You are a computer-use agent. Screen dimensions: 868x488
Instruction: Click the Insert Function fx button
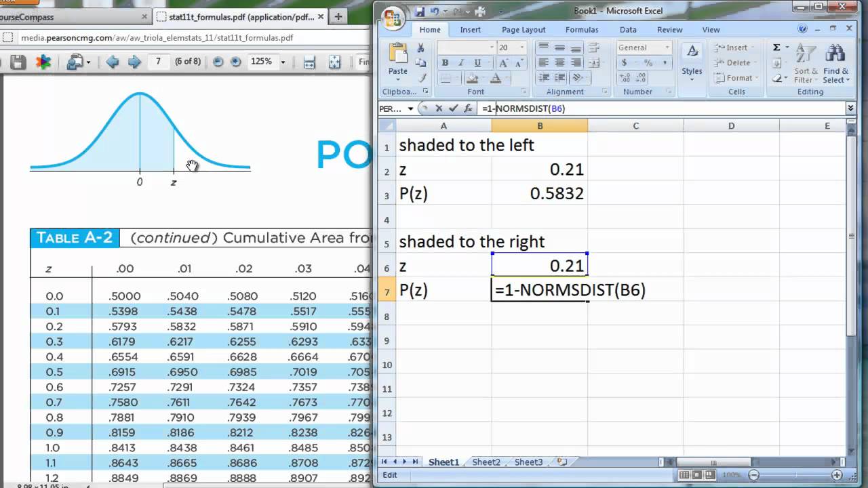click(468, 108)
